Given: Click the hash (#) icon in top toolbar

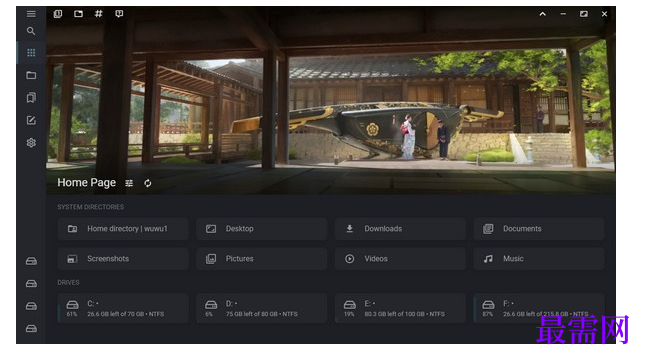Looking at the screenshot, I should (x=98, y=14).
